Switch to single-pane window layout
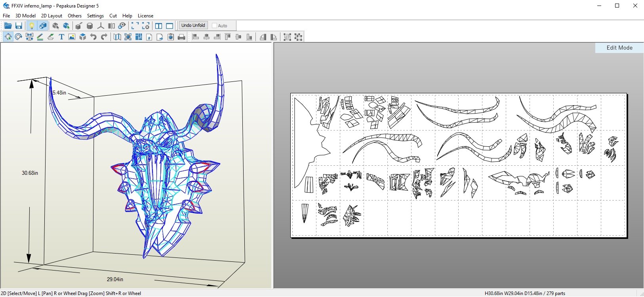644x297 pixels. pyautogui.click(x=170, y=26)
